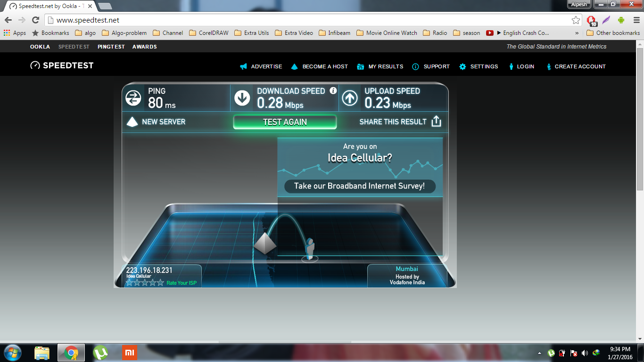Click NEW SERVER link
This screenshot has height=362, width=644.
click(164, 122)
